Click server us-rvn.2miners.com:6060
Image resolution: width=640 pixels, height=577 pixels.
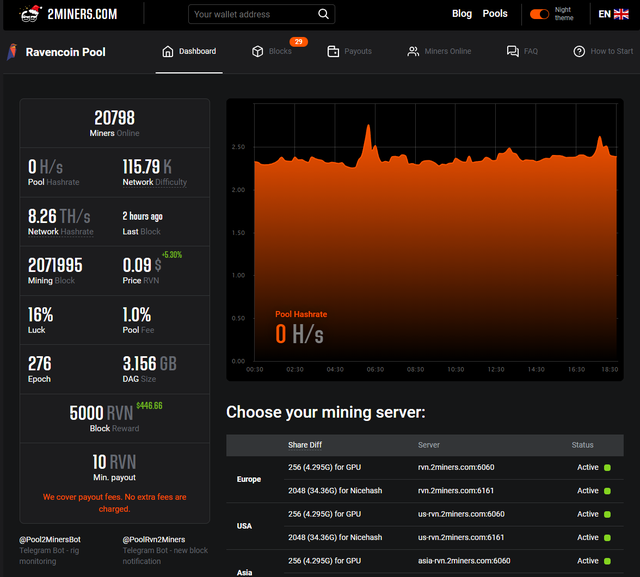(x=461, y=514)
